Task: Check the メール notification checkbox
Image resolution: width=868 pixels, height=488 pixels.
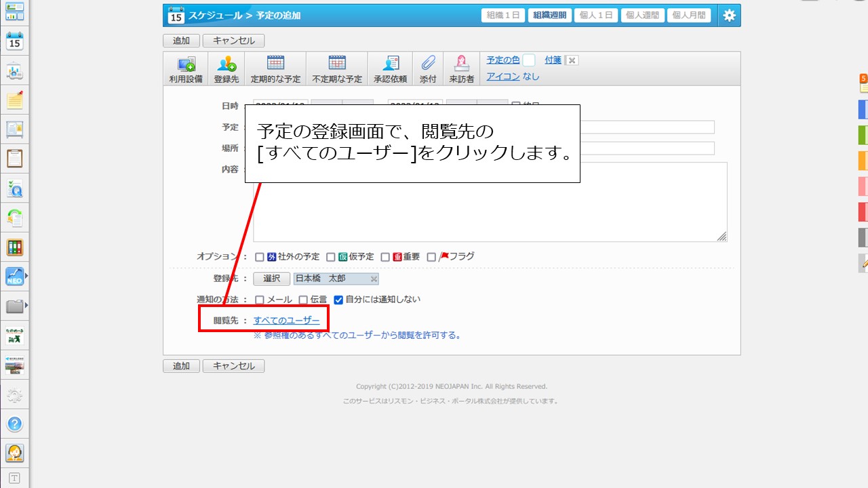Action: click(260, 300)
